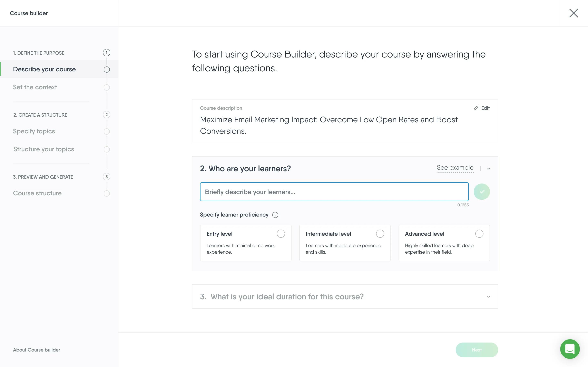Click step indicator circle 2 next to Create a Structure
The width and height of the screenshot is (588, 367).
[107, 115]
